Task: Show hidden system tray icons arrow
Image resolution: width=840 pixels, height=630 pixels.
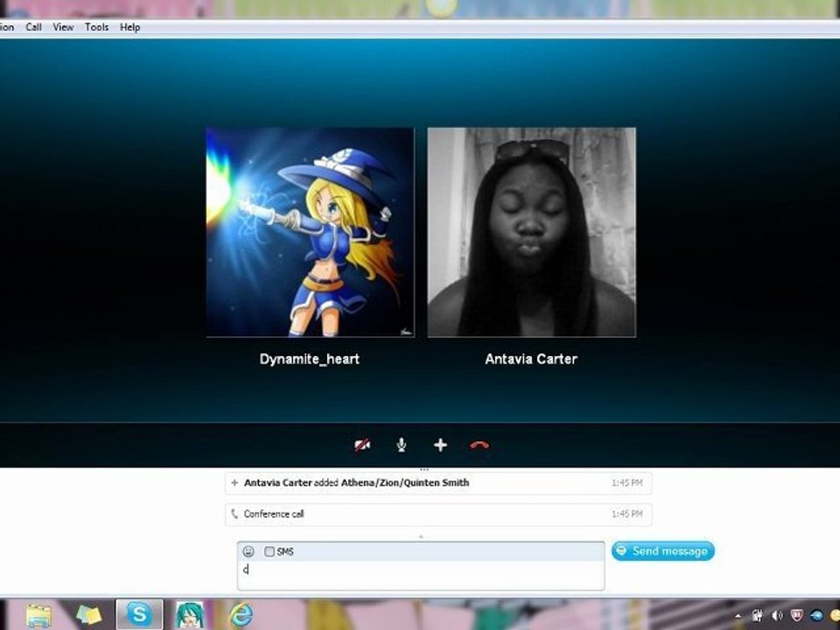Action: pyautogui.click(x=738, y=616)
